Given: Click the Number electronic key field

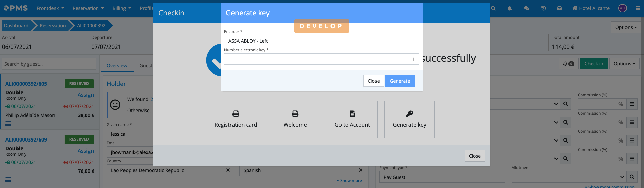Looking at the screenshot, I should (321, 59).
